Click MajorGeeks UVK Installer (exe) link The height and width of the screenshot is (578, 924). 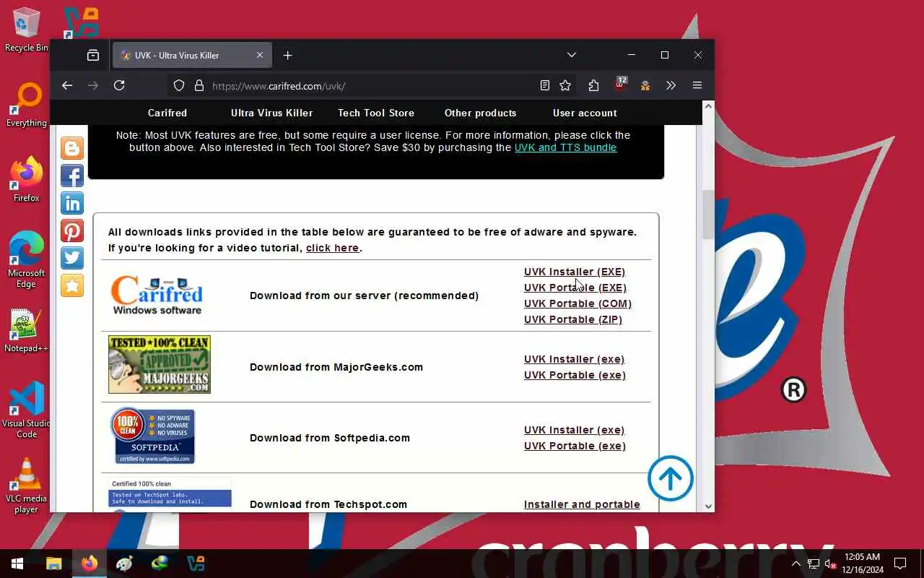pos(575,359)
